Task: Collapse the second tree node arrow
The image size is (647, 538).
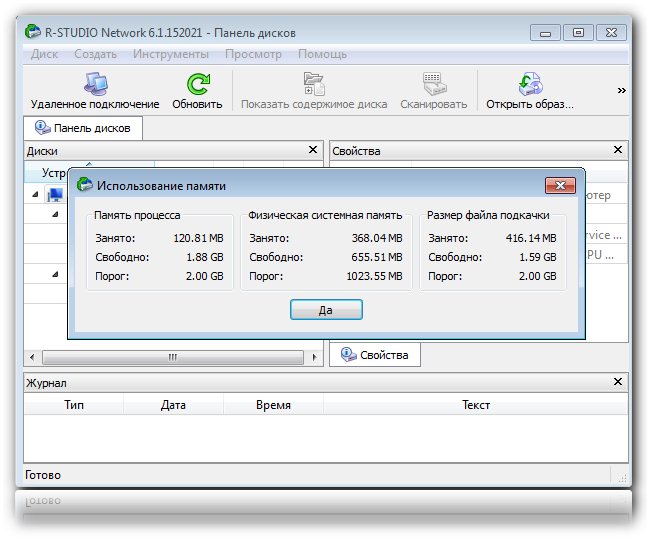Action: click(x=55, y=214)
